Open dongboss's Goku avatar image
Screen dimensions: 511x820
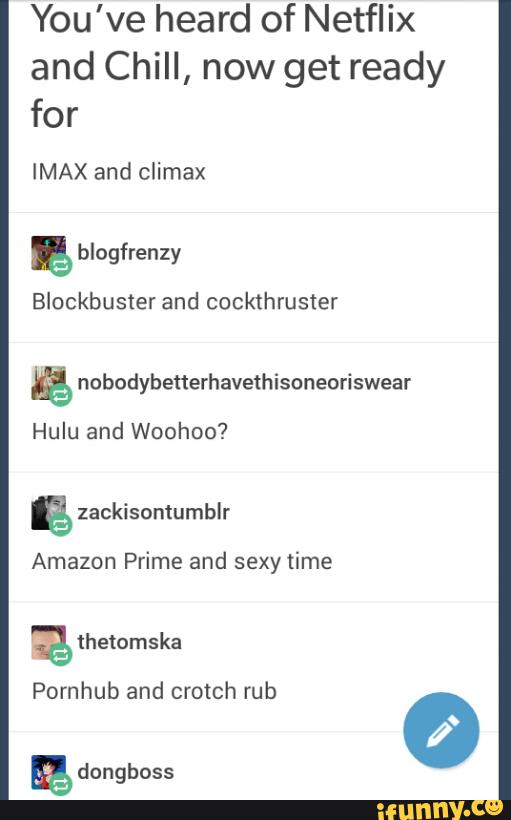(49, 772)
